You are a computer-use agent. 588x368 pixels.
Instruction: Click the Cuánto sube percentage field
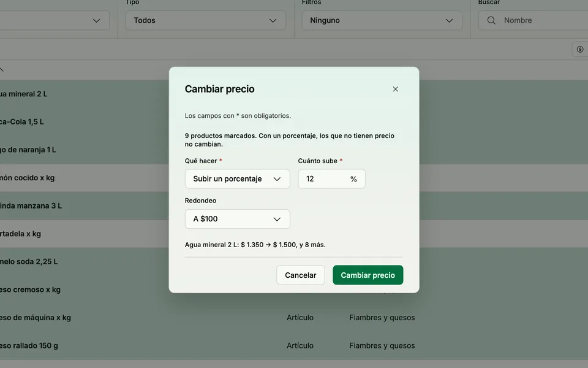(x=331, y=178)
